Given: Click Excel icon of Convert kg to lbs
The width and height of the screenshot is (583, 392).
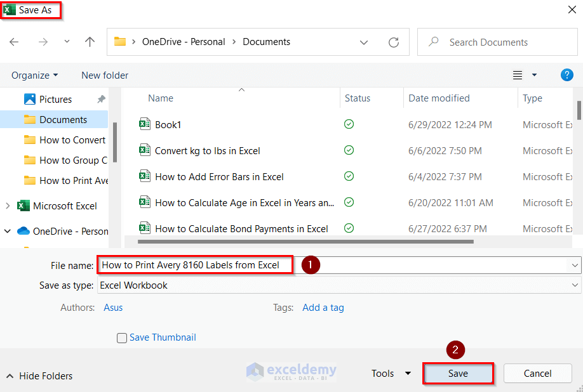Looking at the screenshot, I should pyautogui.click(x=145, y=150).
